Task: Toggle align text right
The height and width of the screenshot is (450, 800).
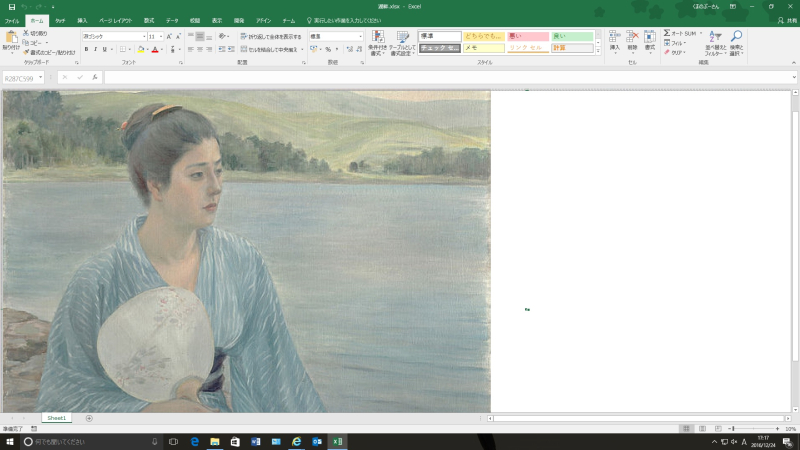Action: coord(209,49)
